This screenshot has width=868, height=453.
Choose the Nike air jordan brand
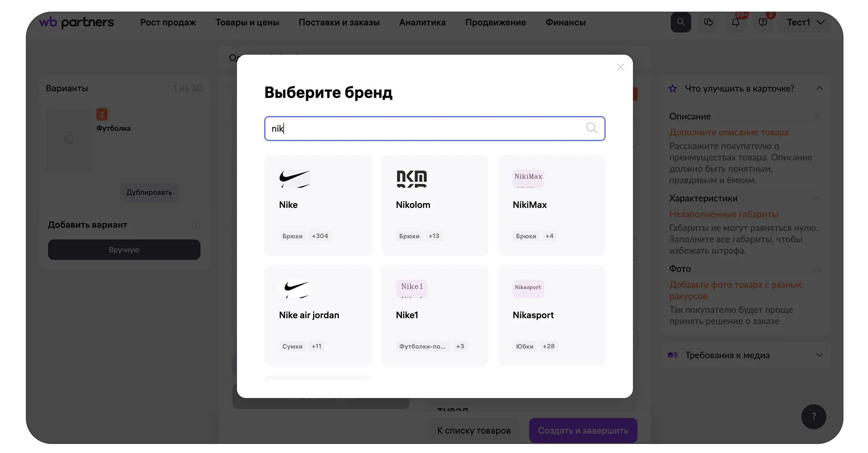pyautogui.click(x=318, y=315)
